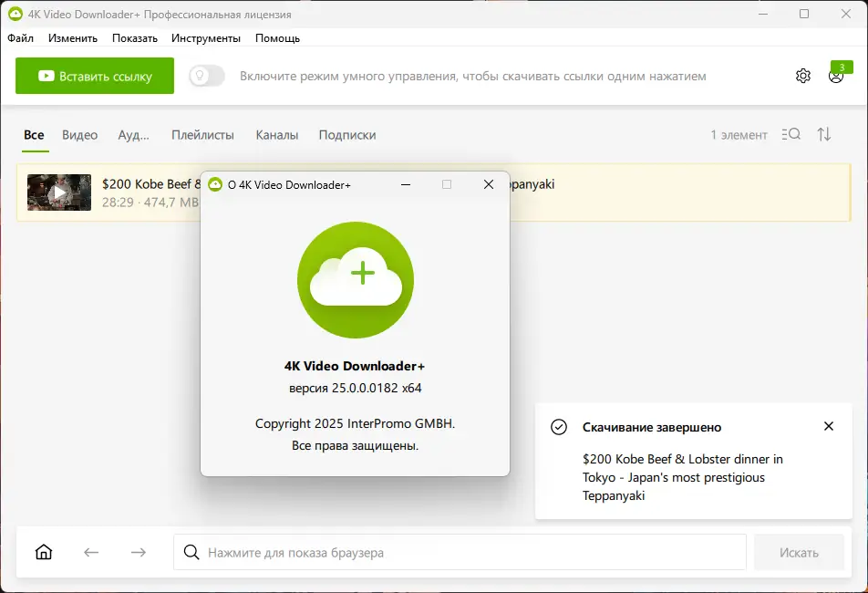The width and height of the screenshot is (868, 593).
Task: Open the Инструменты menu
Action: 205,38
